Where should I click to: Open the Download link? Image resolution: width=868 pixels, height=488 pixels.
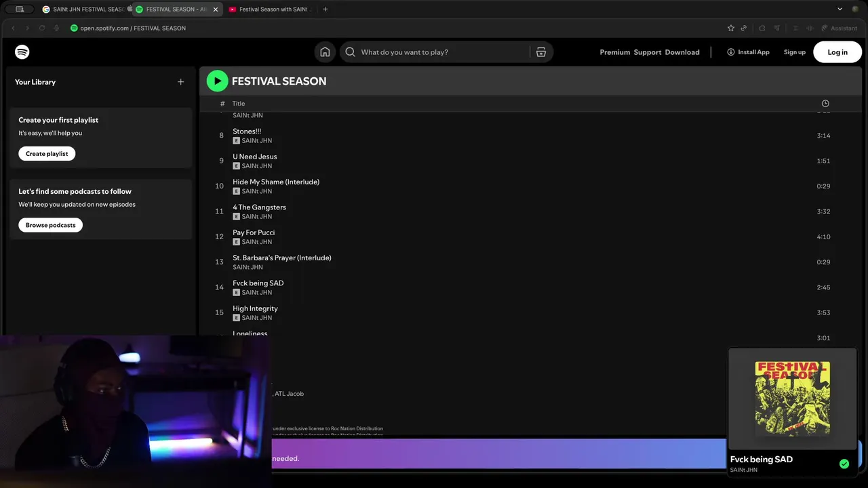point(682,52)
